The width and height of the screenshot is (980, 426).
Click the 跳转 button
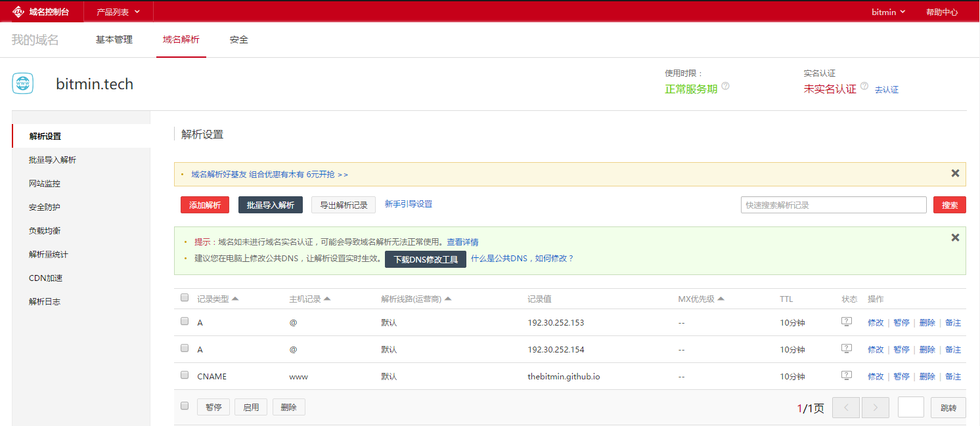(x=948, y=408)
